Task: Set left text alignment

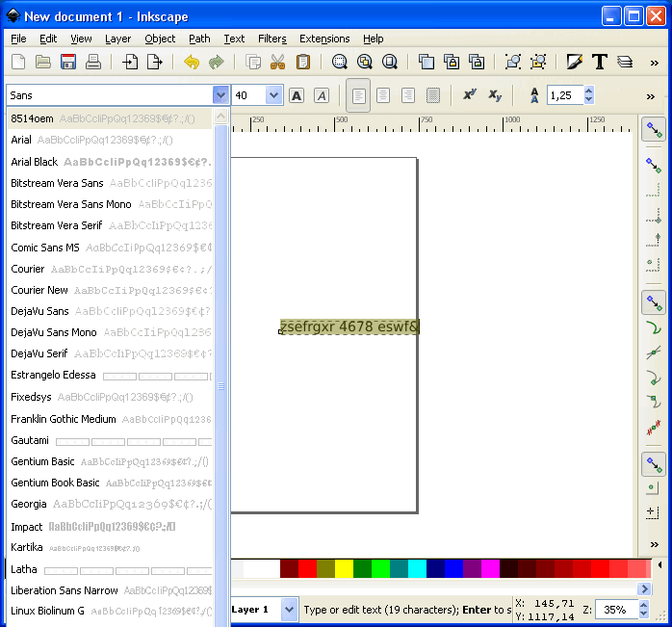Action: click(x=358, y=95)
